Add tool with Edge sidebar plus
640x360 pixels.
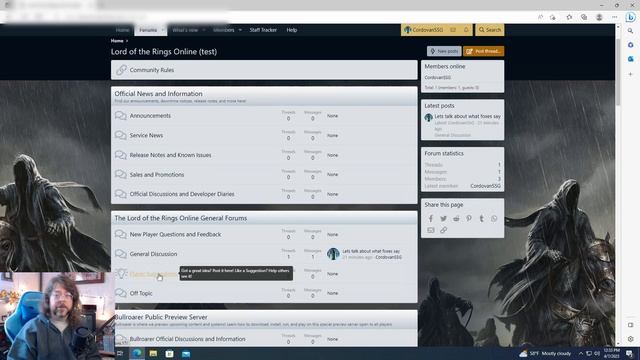point(631,74)
